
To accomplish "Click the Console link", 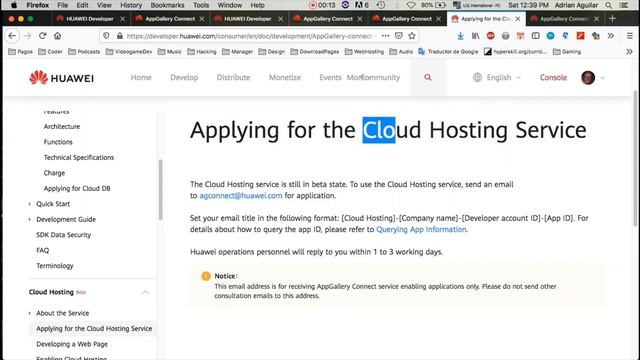I will click(x=553, y=78).
